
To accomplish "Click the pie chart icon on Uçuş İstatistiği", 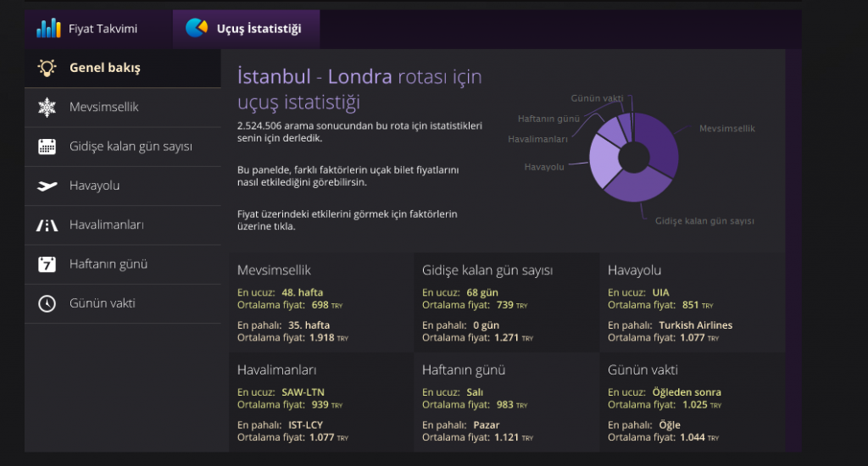I will 197,29.
